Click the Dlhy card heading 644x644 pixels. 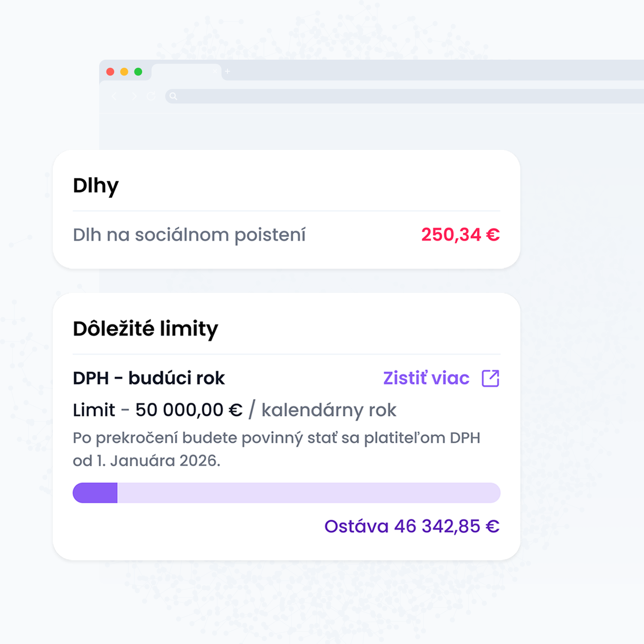click(x=95, y=185)
